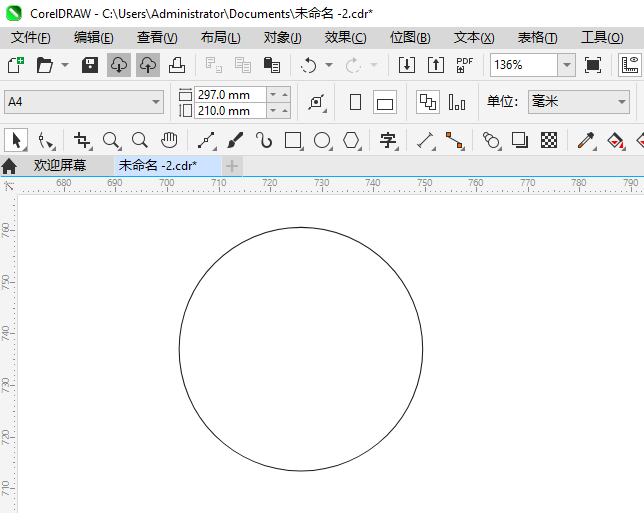Select the Text 字 tool
This screenshot has height=513, width=644.
388,140
